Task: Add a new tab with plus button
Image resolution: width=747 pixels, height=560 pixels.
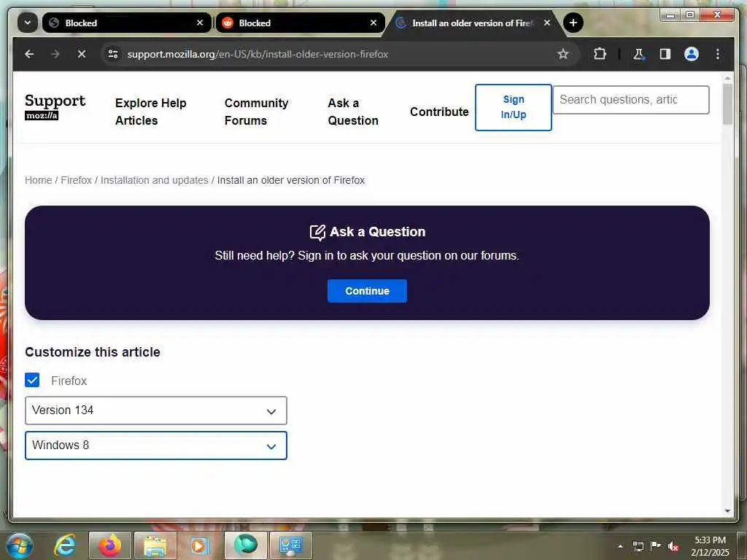Action: (573, 23)
